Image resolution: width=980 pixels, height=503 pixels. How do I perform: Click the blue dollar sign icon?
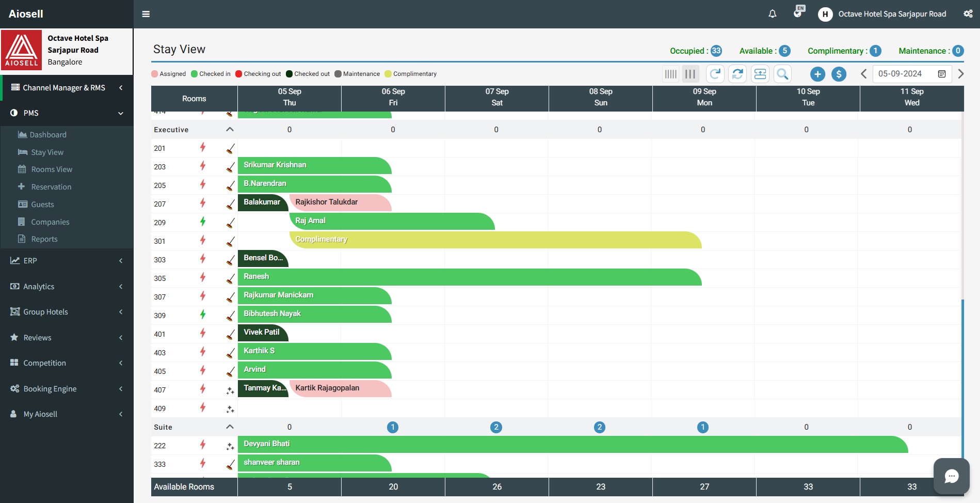coord(839,74)
